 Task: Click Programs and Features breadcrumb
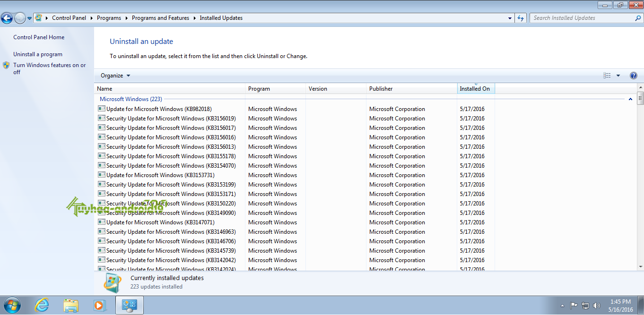[160, 18]
